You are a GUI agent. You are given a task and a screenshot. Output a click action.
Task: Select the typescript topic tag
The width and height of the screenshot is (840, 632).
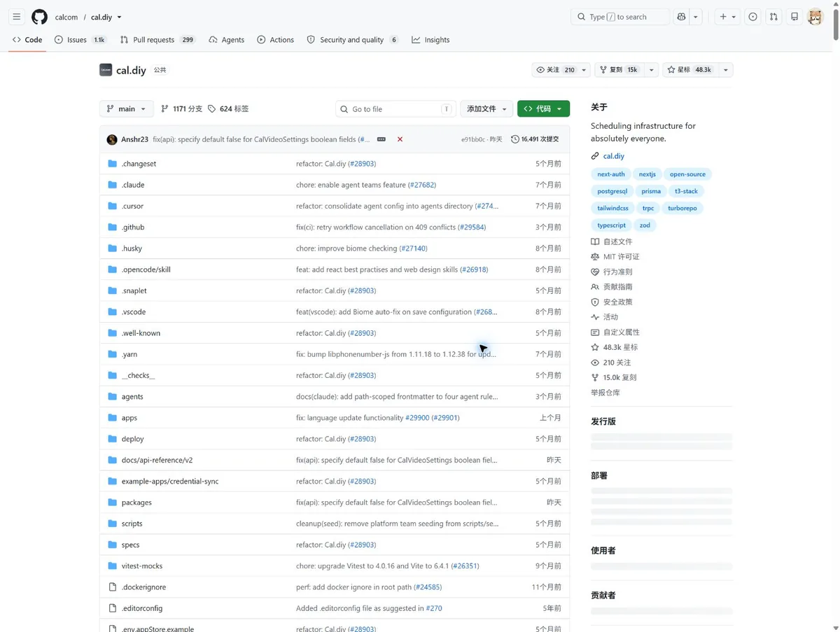[611, 225]
